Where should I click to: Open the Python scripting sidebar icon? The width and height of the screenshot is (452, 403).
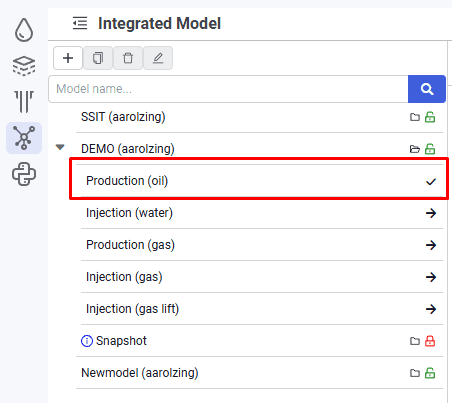pos(24,174)
